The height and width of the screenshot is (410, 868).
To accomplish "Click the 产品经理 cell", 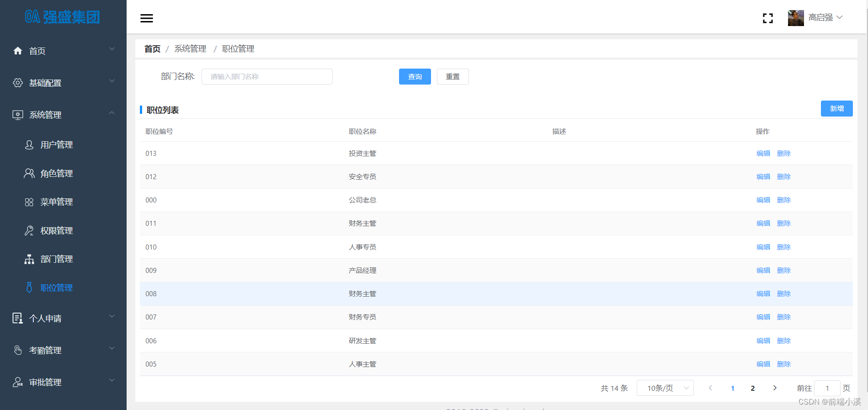I will tap(362, 271).
